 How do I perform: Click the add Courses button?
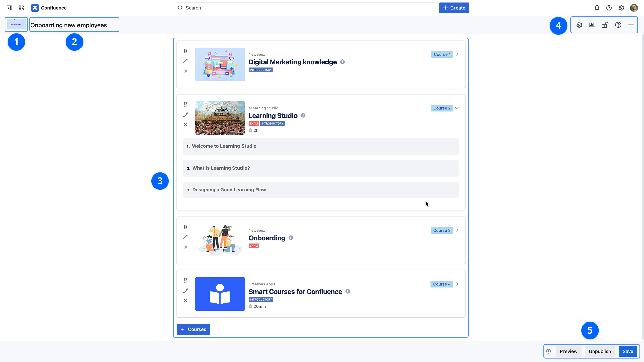(194, 329)
